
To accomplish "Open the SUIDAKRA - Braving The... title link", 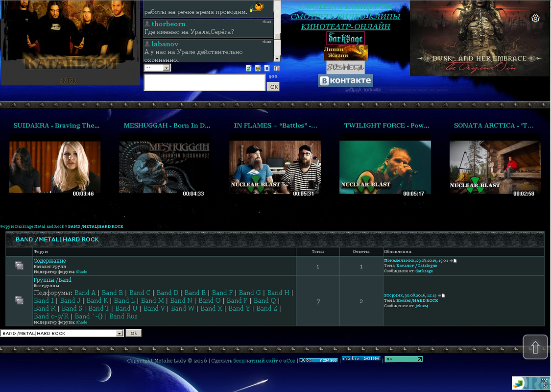I will [57, 125].
